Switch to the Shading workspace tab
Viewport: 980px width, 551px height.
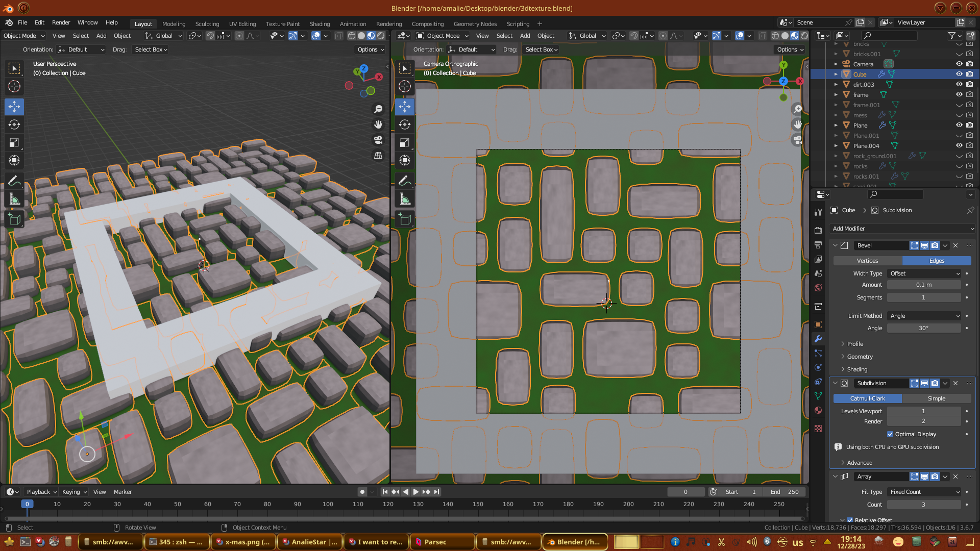coord(320,23)
